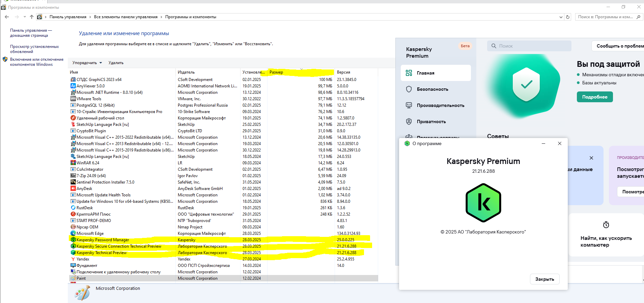Select the AnyDesk icon in list
This screenshot has width=644, height=303.
click(x=73, y=189)
